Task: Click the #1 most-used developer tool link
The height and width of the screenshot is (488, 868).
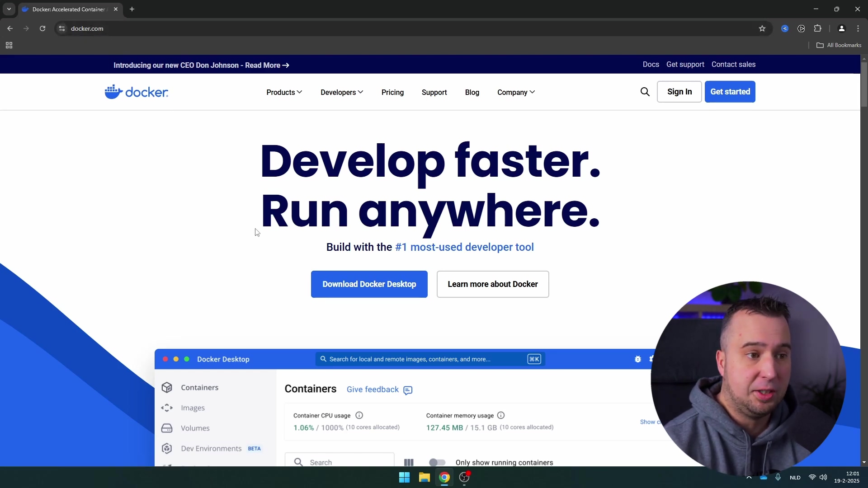Action: [x=464, y=247]
